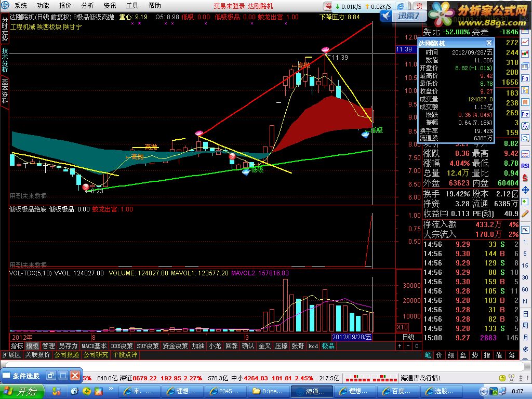Select the pencil drawing tool icon
Viewport: 532px width, 399px height.
(x=525, y=214)
